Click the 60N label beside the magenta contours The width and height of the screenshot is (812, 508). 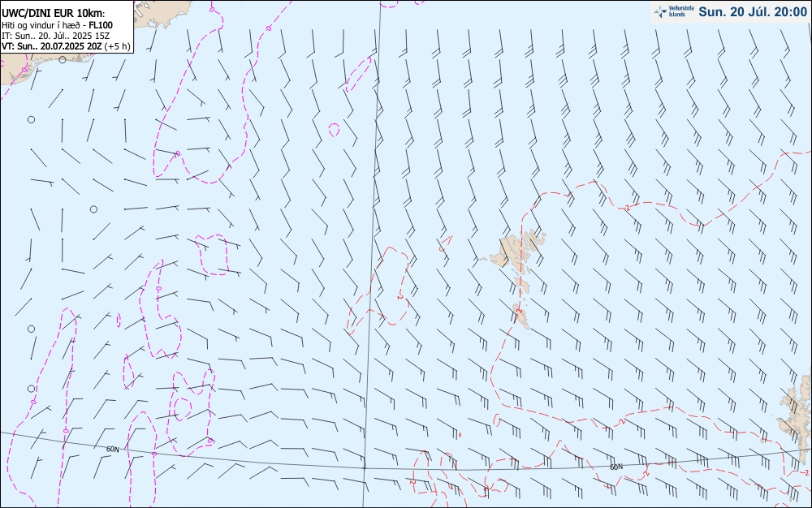(x=112, y=450)
